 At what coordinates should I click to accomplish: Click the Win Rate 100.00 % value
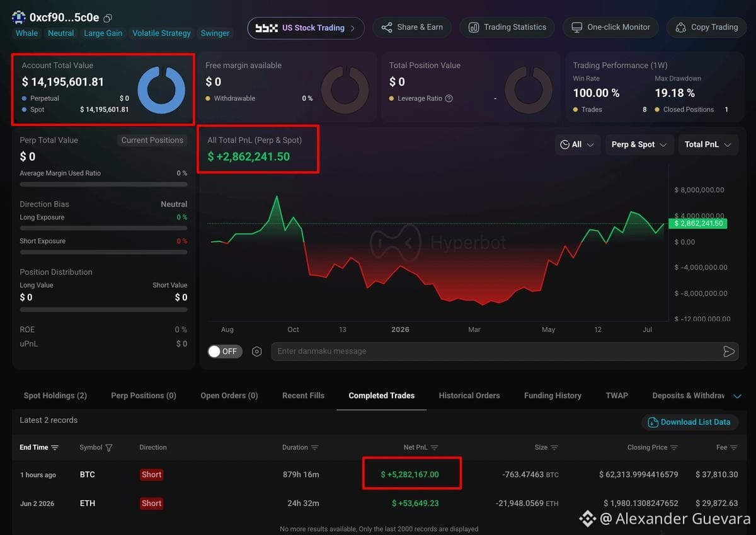coord(596,93)
